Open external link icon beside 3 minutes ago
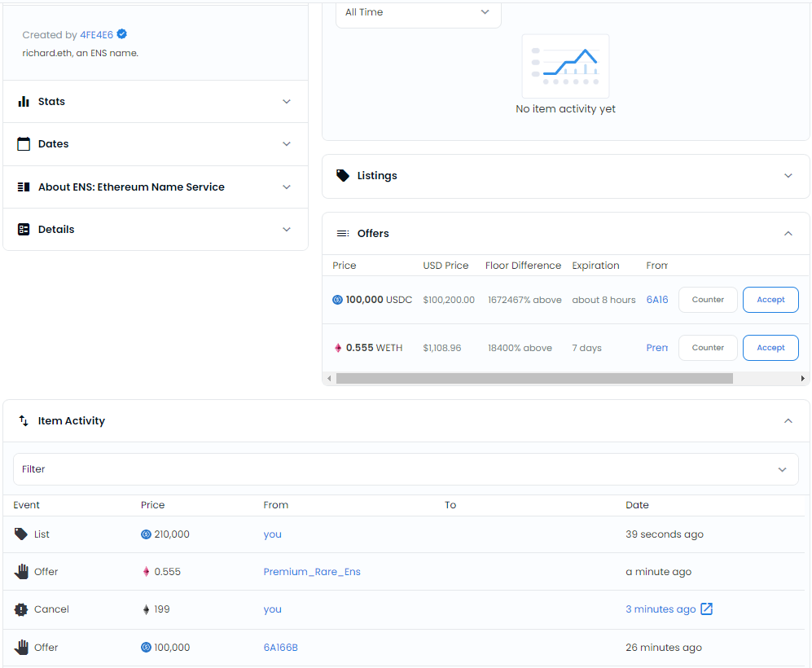 706,609
